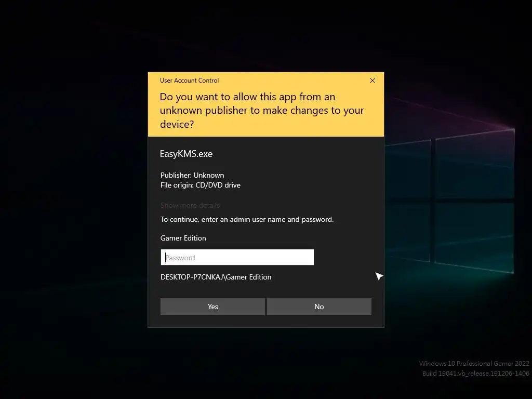Close the User Account Control dialog
The height and width of the screenshot is (399, 532).
coord(372,81)
